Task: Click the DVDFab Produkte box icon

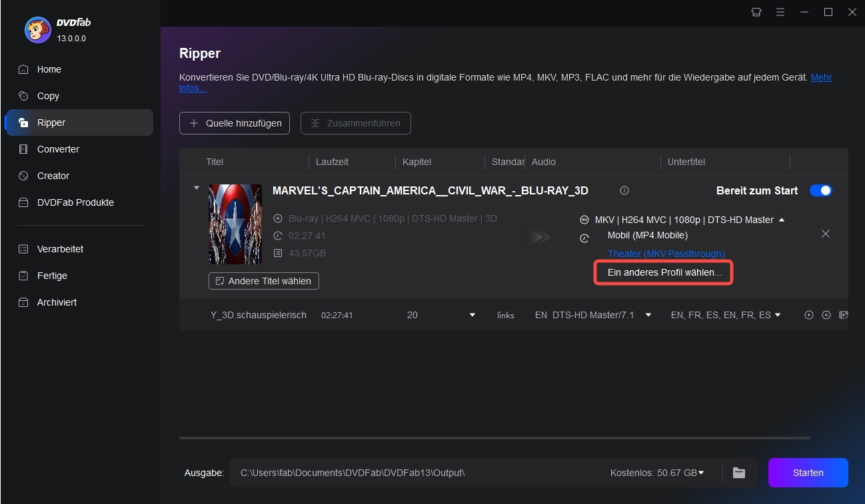Action: (x=24, y=202)
